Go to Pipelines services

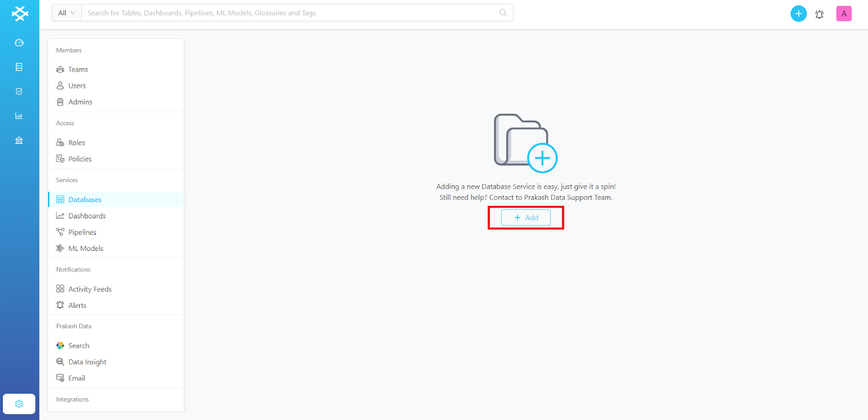(82, 232)
